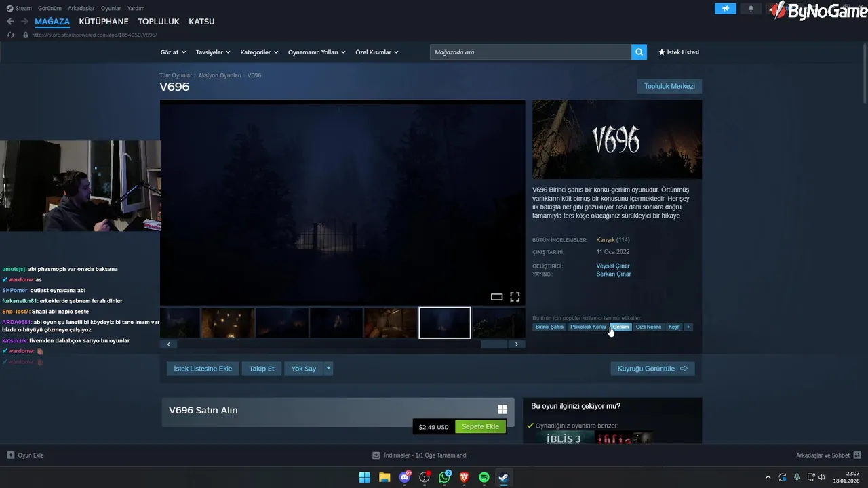Click the Gizli Nesne tag
Image resolution: width=868 pixels, height=488 pixels.
coord(648,327)
